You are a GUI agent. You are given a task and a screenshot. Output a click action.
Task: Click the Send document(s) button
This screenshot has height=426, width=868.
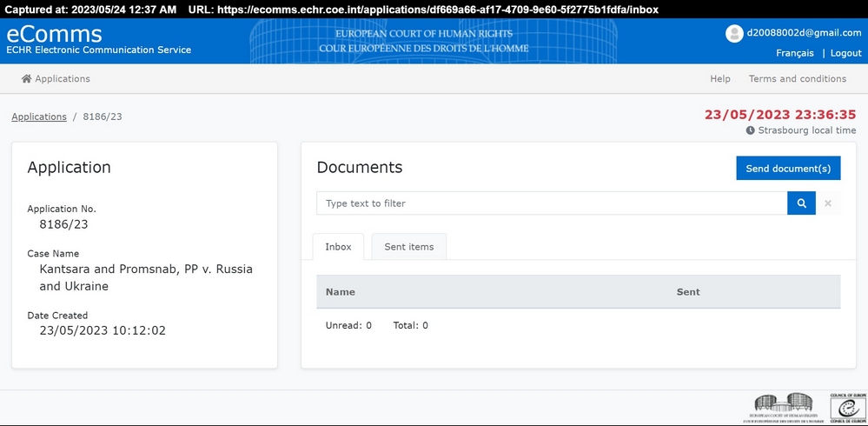click(x=788, y=169)
